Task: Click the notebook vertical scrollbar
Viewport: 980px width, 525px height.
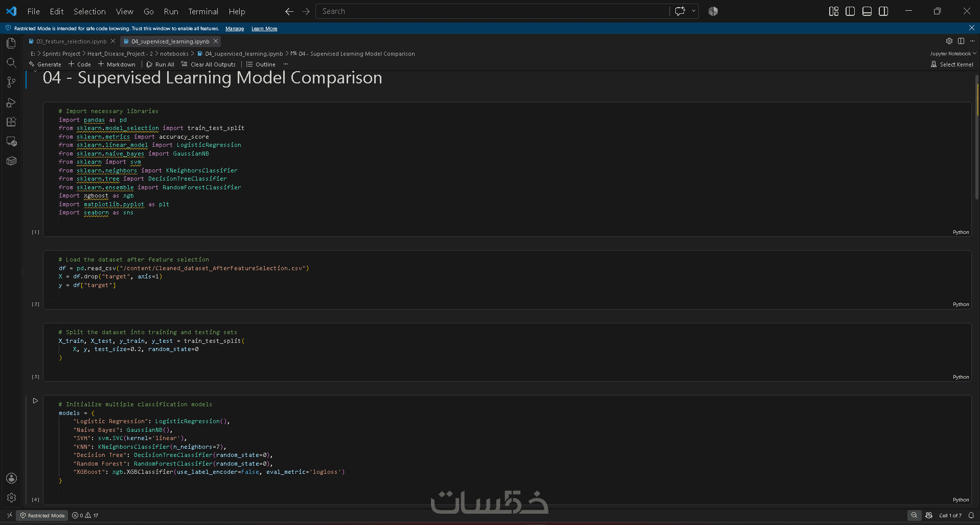Action: 977,138
